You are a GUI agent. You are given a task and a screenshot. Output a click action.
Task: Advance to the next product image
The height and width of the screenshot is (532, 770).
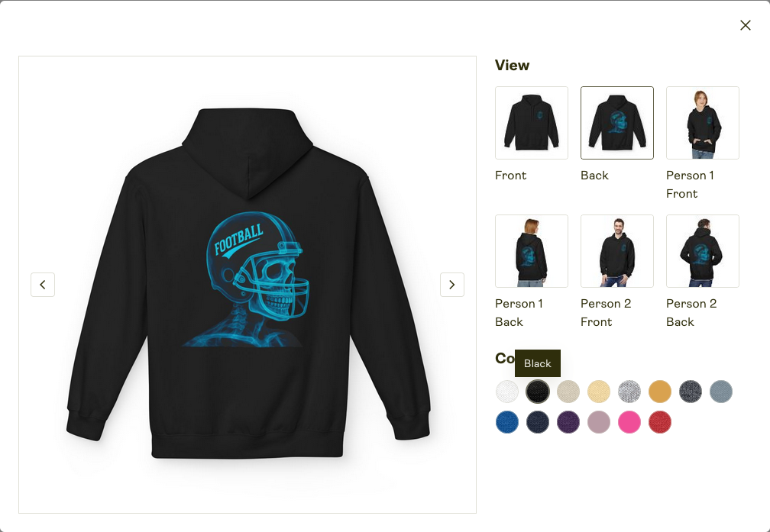coord(451,285)
